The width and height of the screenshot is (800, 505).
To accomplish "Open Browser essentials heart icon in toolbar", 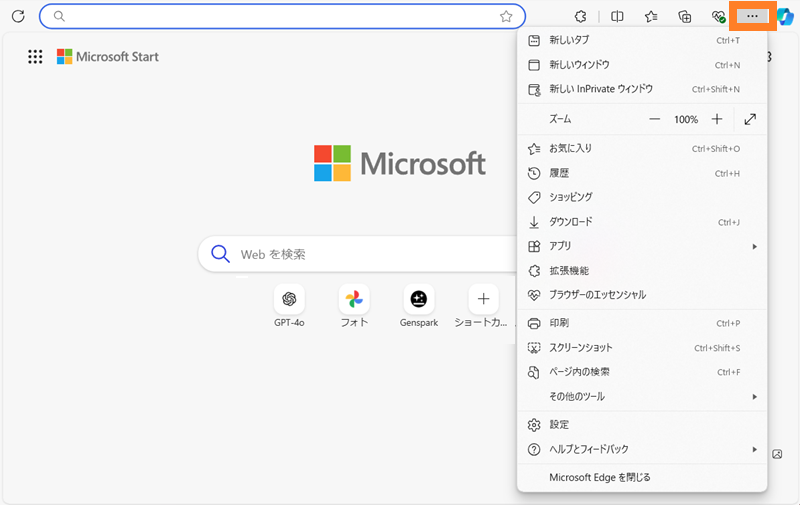I will [x=718, y=16].
